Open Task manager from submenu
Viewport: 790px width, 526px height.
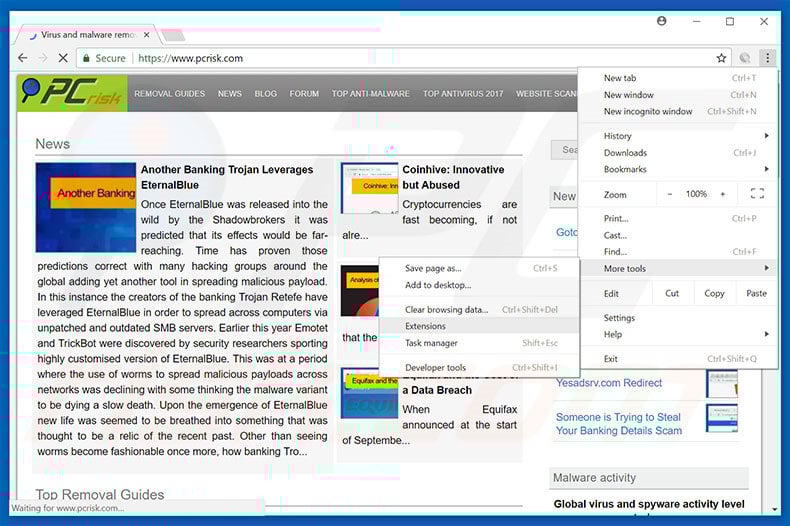(x=479, y=343)
